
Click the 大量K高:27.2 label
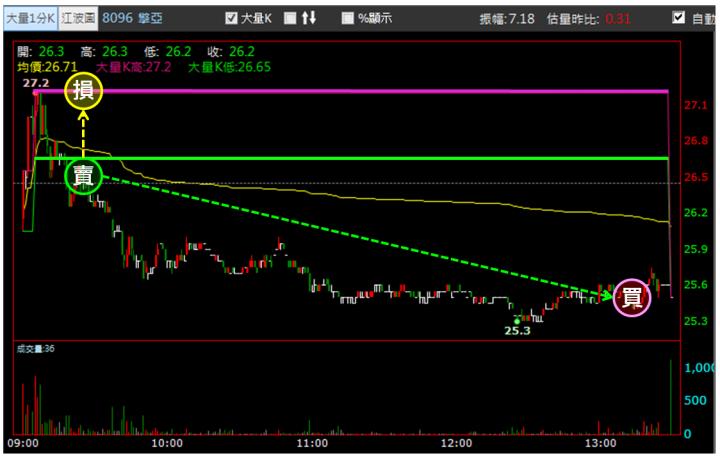coord(133,67)
